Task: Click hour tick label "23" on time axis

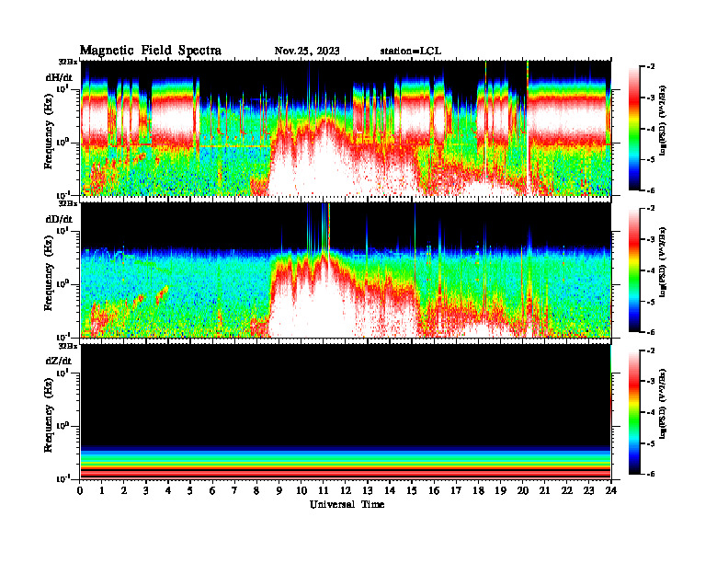Action: click(588, 490)
